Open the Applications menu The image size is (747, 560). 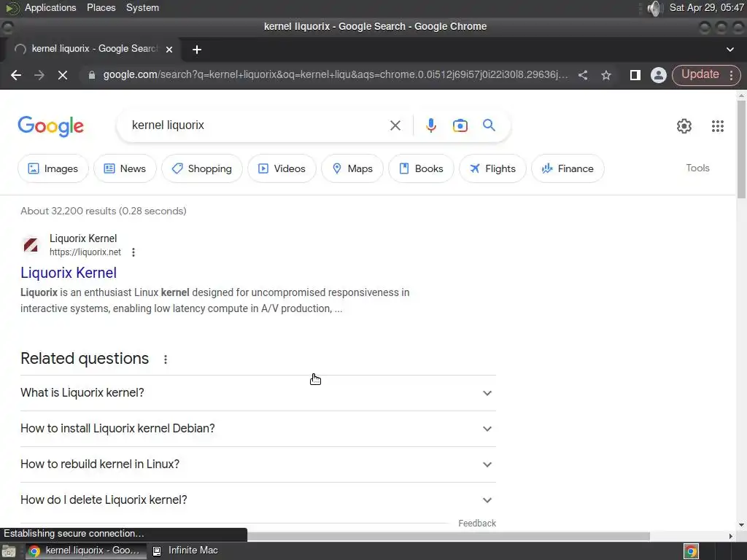50,8
